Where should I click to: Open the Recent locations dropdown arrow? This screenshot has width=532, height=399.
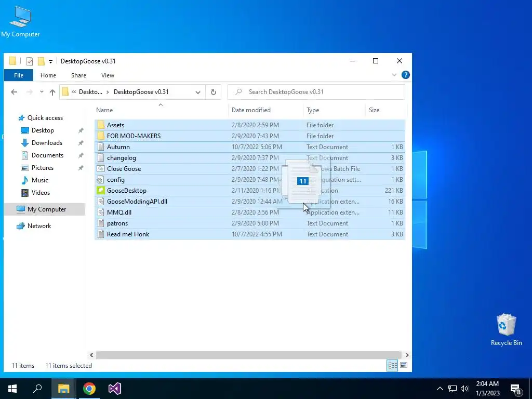[x=42, y=92]
